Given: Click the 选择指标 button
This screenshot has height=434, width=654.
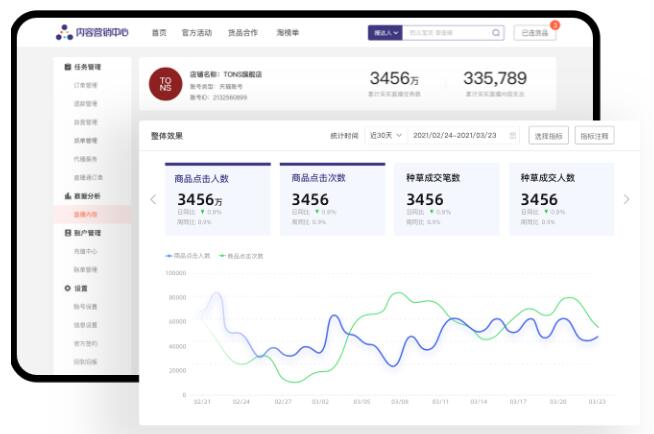Looking at the screenshot, I should 548,135.
